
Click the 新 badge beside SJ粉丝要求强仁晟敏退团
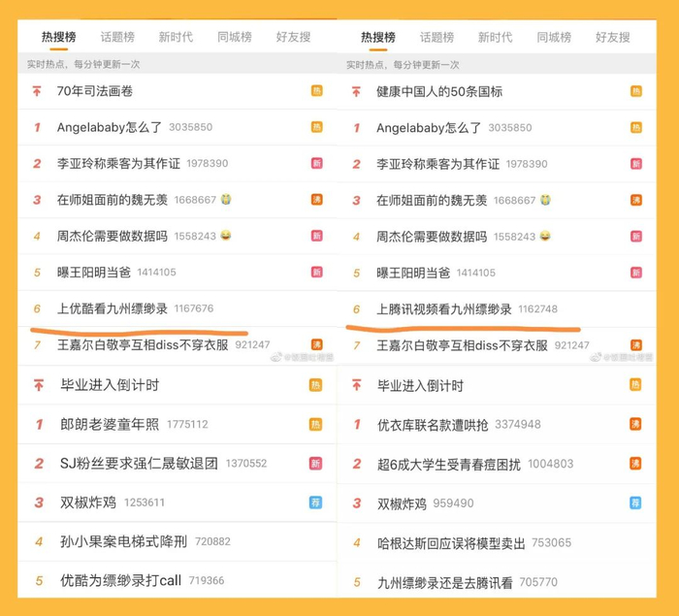[x=316, y=464]
